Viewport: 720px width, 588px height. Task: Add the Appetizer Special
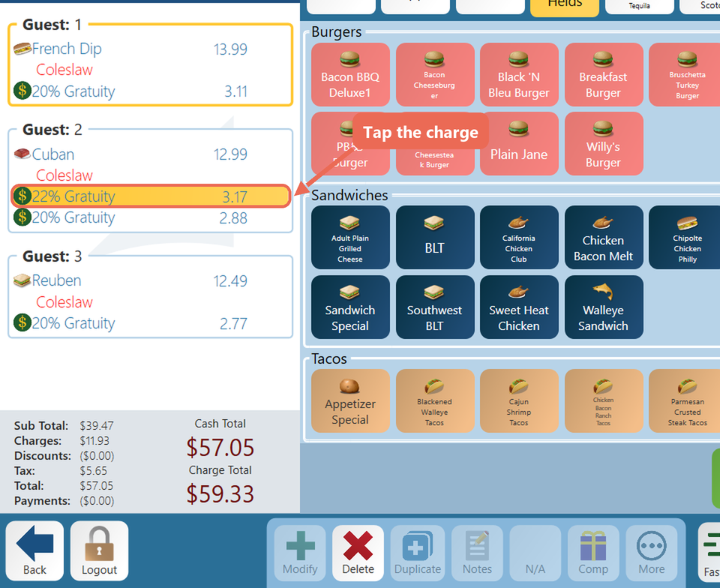click(x=350, y=400)
